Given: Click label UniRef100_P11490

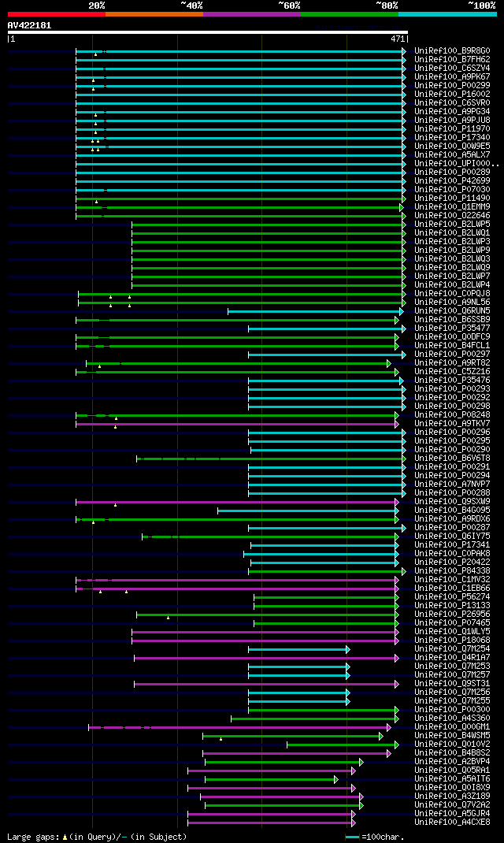Looking at the screenshot, I should (452, 199).
